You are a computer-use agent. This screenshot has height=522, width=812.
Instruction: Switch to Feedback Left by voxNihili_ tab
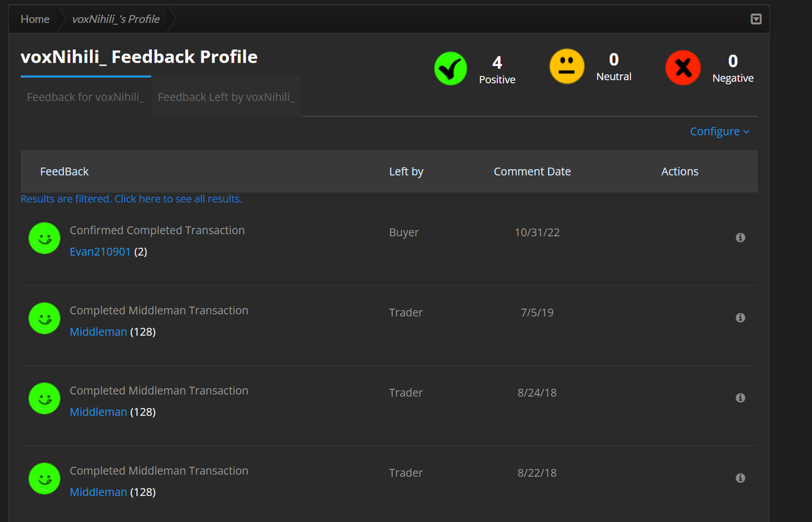(226, 97)
